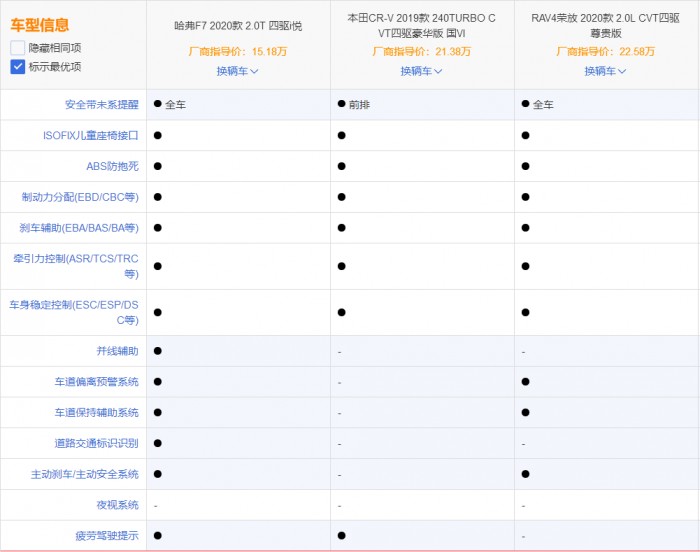This screenshot has height=552, width=700.
Task: Check the 隐藏相同项 checkbox
Action: click(x=17, y=48)
